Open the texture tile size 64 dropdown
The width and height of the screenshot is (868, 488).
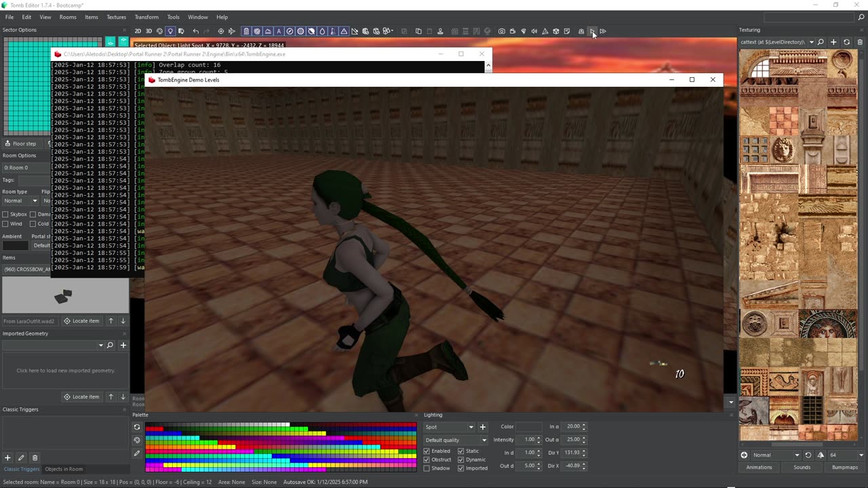click(x=846, y=455)
